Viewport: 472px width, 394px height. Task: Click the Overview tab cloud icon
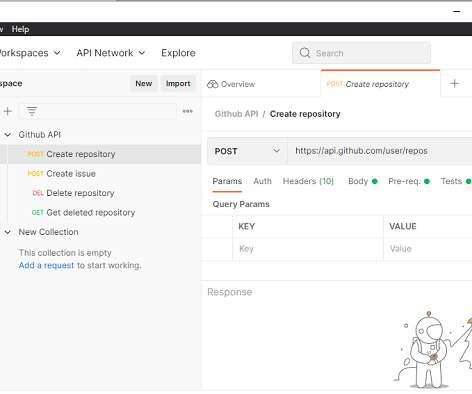coord(212,84)
